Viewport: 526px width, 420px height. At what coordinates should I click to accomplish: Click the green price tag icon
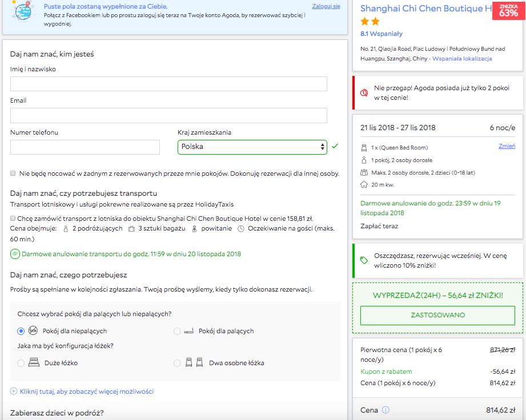(x=364, y=260)
